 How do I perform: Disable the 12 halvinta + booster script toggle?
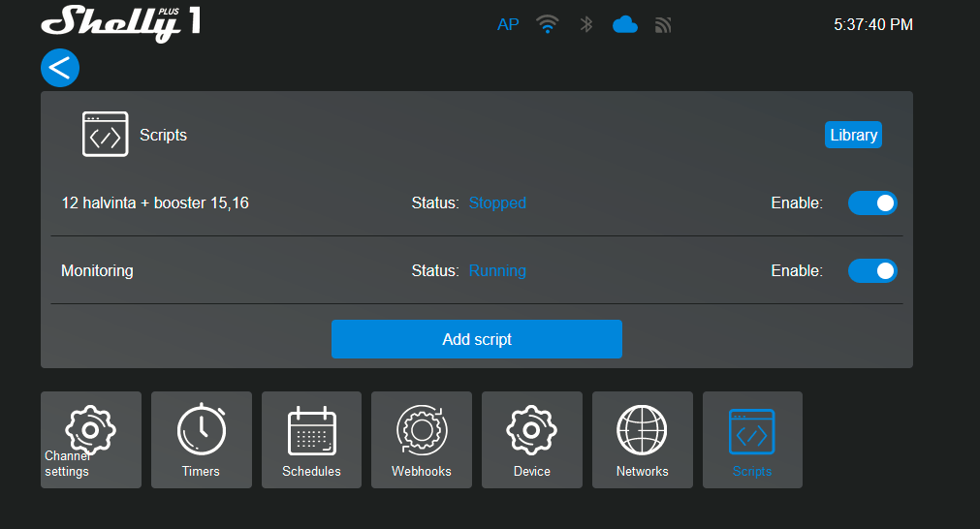(872, 203)
